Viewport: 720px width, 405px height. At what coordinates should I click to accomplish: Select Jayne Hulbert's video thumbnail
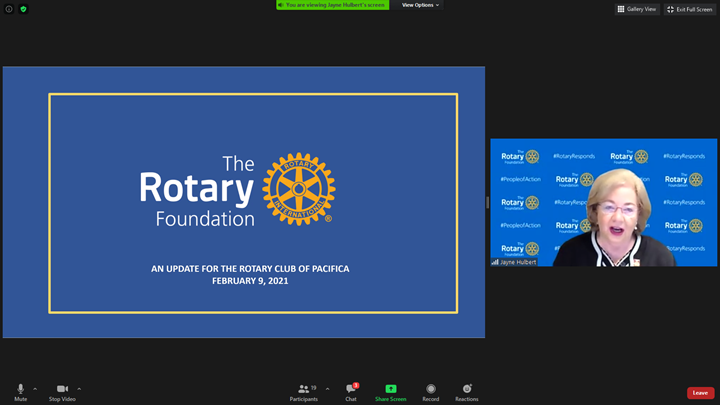coord(603,202)
